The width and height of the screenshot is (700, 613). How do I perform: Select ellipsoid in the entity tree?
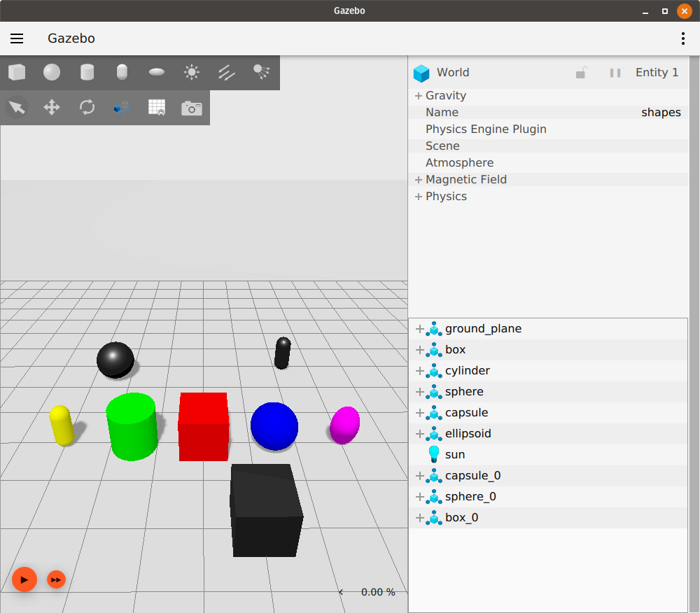pos(548,434)
